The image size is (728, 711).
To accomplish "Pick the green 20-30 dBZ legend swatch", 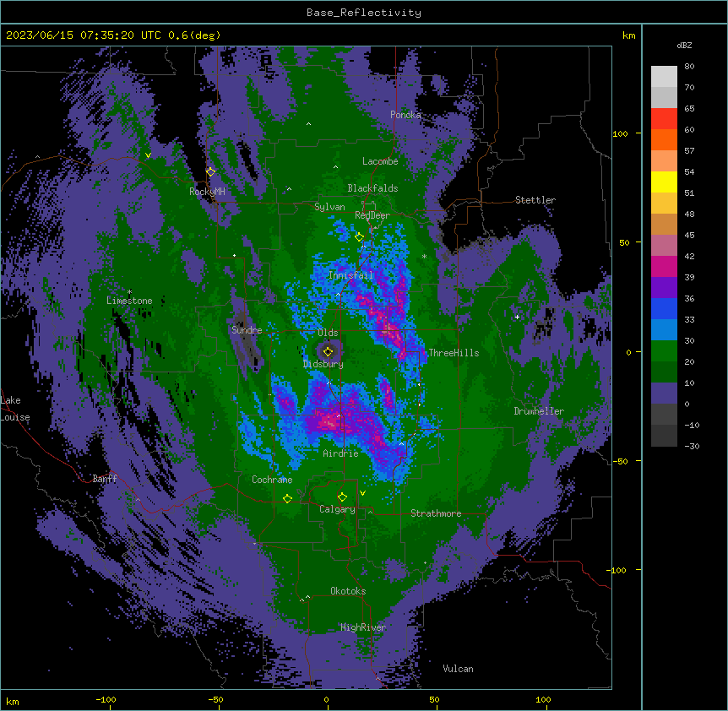I will coord(664,351).
